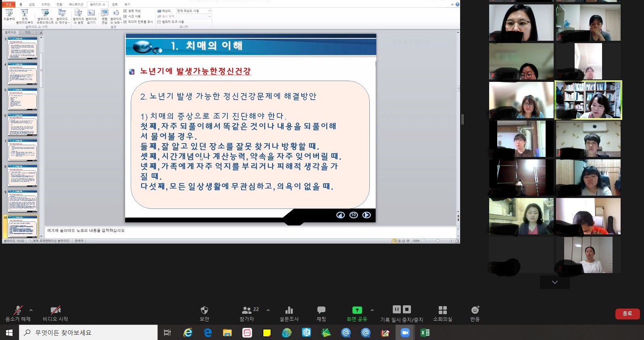Select slide 5 thumbnail

pyautogui.click(x=23, y=99)
